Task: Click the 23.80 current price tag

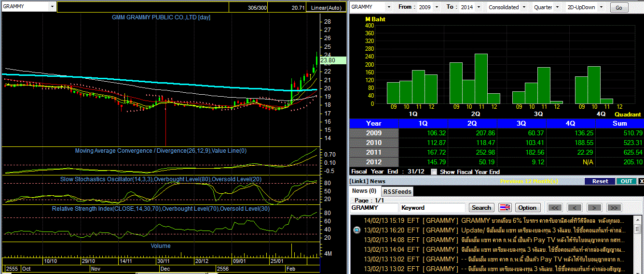Action: click(x=333, y=60)
